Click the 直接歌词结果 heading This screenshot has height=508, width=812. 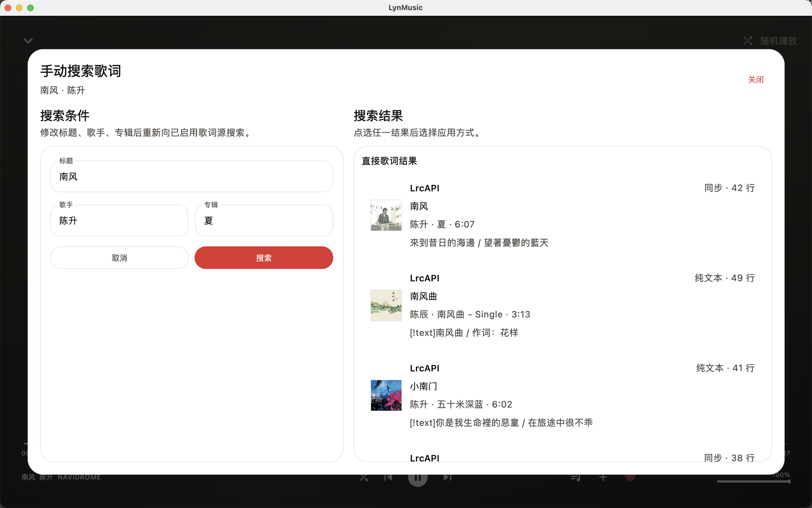click(x=389, y=161)
